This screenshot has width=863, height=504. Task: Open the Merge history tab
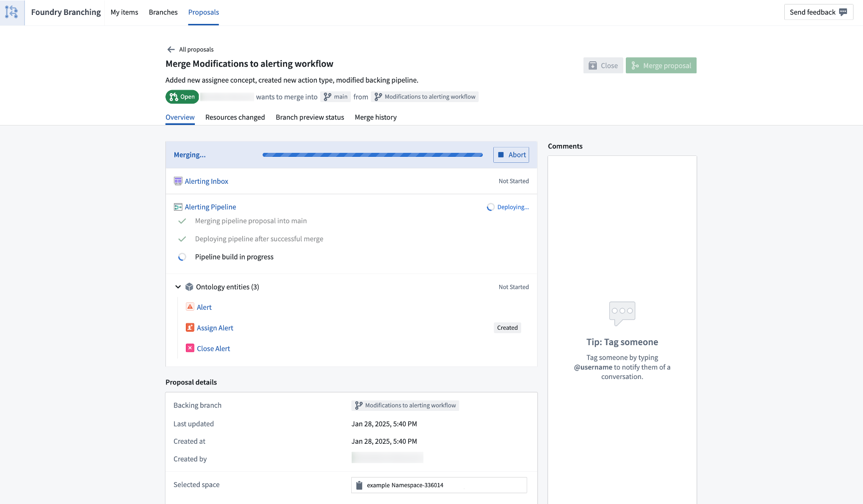pyautogui.click(x=376, y=117)
